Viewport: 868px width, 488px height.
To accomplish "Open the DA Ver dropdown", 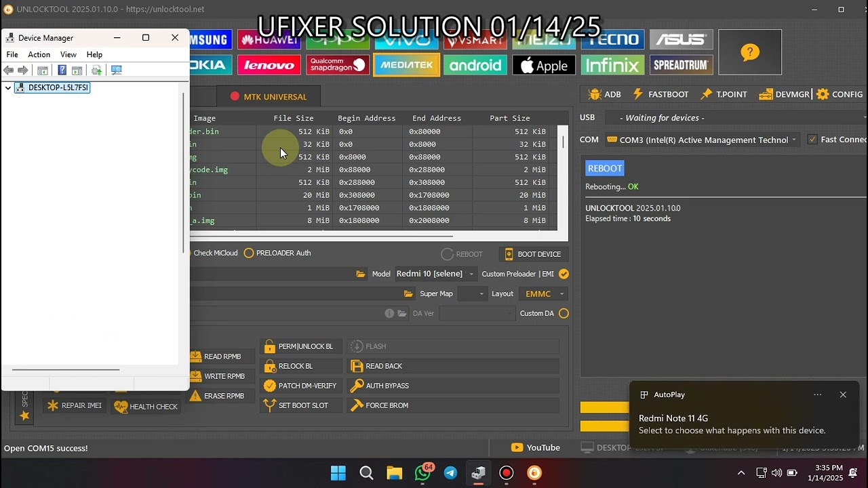I will pyautogui.click(x=477, y=313).
